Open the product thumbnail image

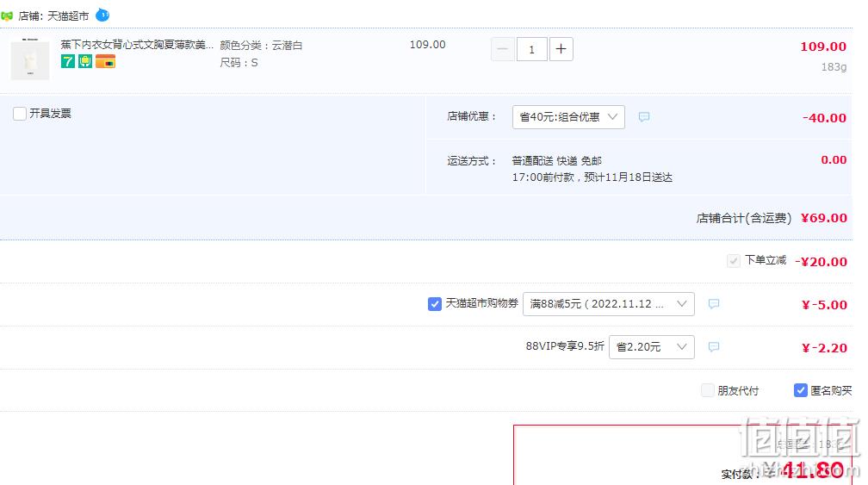(30, 59)
